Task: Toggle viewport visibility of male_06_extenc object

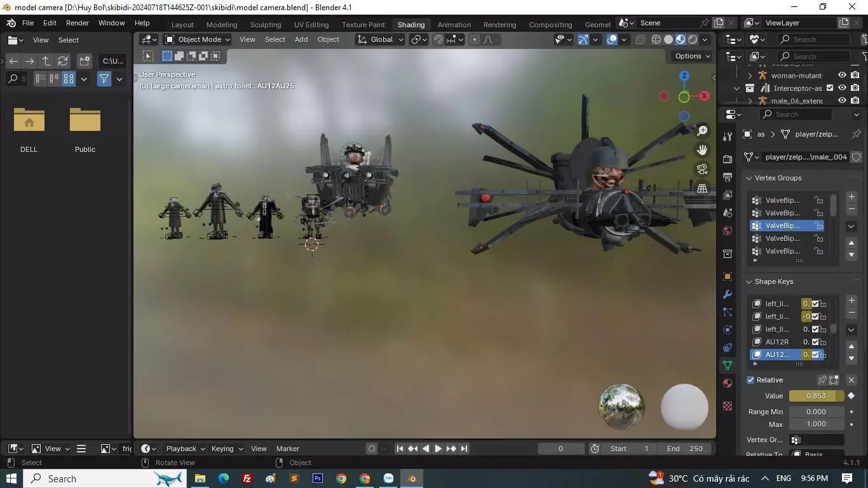Action: pyautogui.click(x=842, y=100)
